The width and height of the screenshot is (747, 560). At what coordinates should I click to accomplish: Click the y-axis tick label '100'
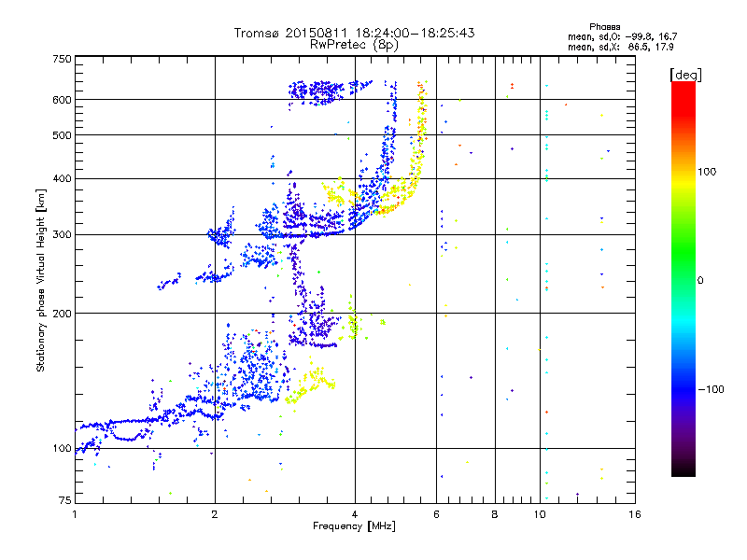coord(63,448)
